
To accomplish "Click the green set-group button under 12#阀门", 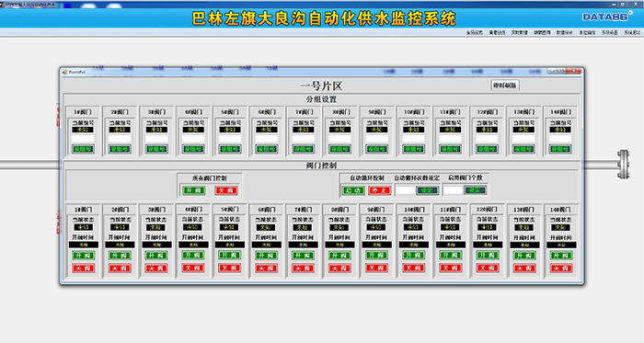I will pyautogui.click(x=487, y=149).
